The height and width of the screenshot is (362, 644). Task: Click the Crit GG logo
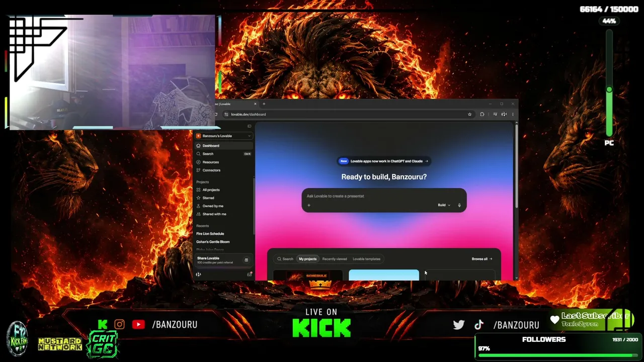point(103,344)
